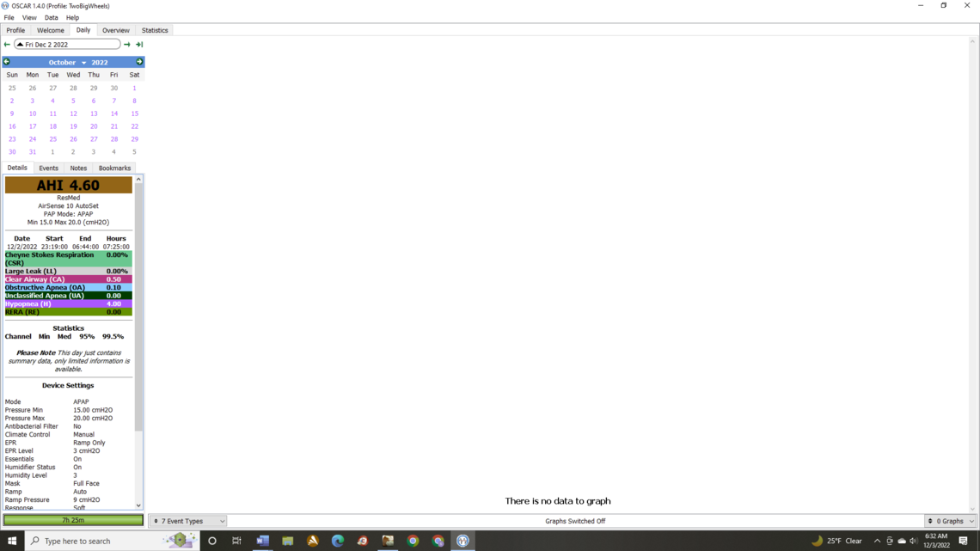Select October 19 in the calendar
Image resolution: width=980 pixels, height=551 pixels.
(x=73, y=126)
